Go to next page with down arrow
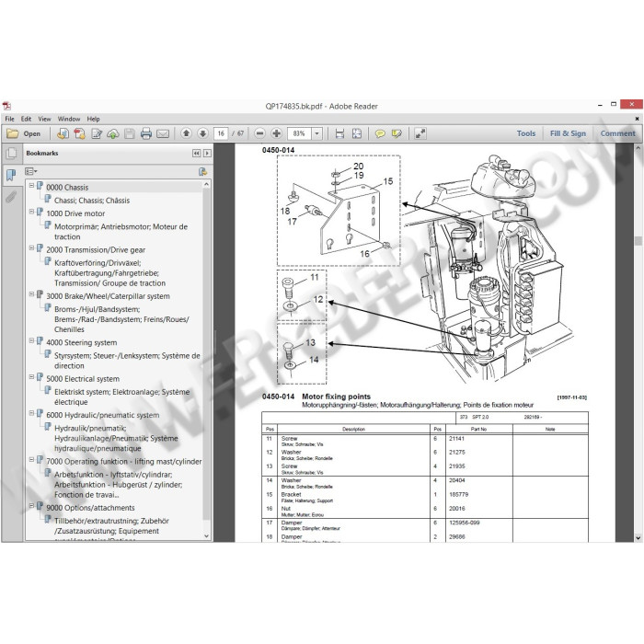644x644 pixels. tap(203, 133)
